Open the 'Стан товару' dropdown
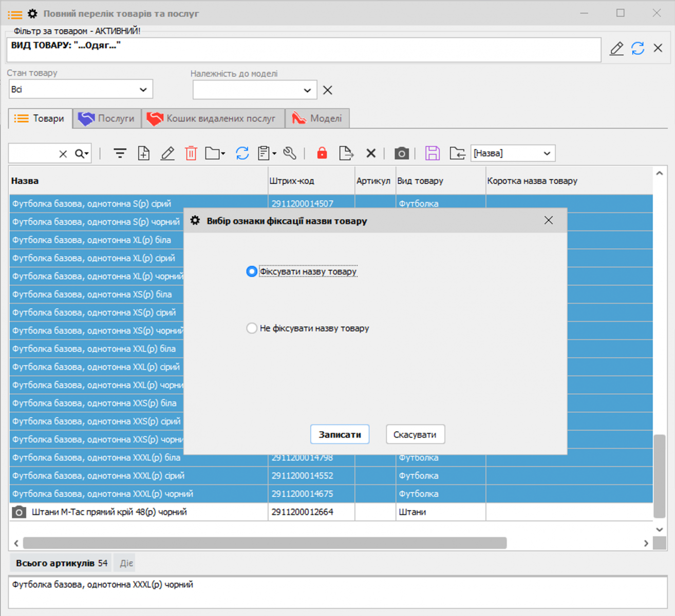This screenshot has height=616, width=675. 81,89
